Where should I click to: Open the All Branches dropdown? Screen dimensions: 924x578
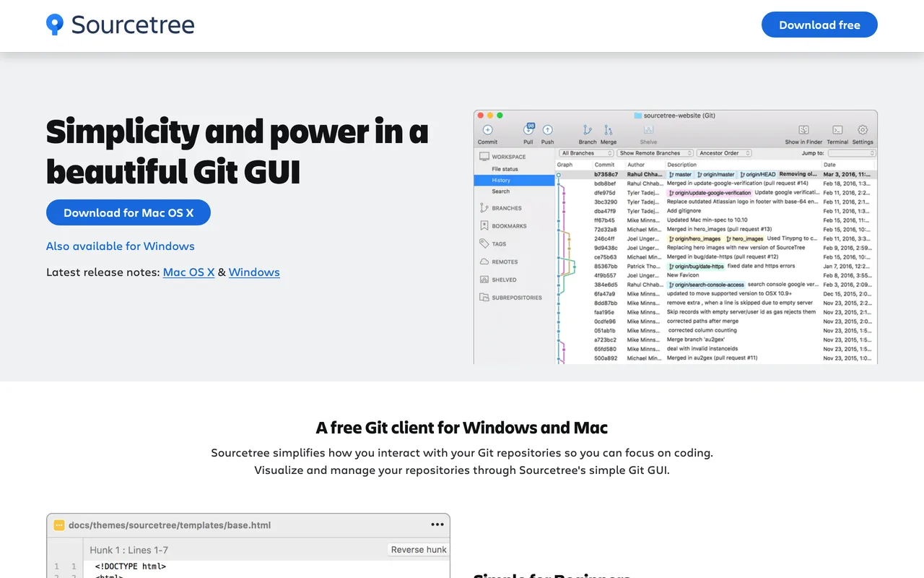(587, 153)
